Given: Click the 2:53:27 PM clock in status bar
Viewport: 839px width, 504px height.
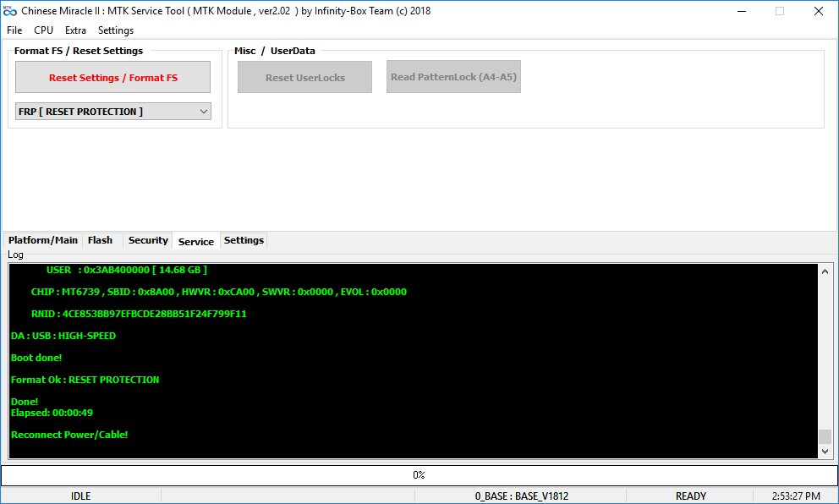Looking at the screenshot, I should point(796,496).
